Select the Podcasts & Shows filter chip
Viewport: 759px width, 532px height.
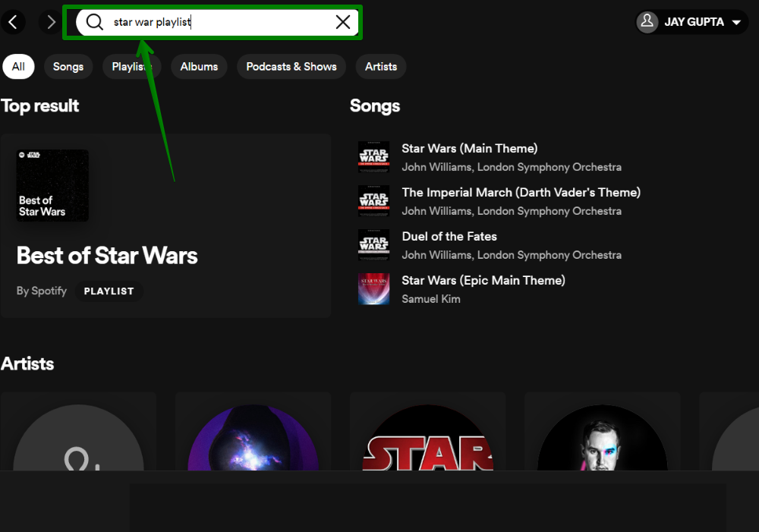click(291, 66)
